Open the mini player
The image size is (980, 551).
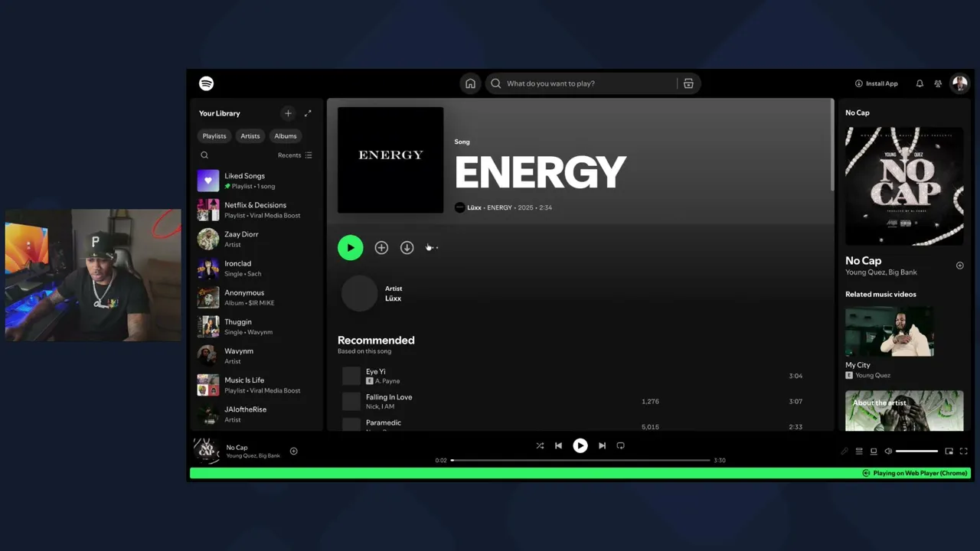coord(949,452)
